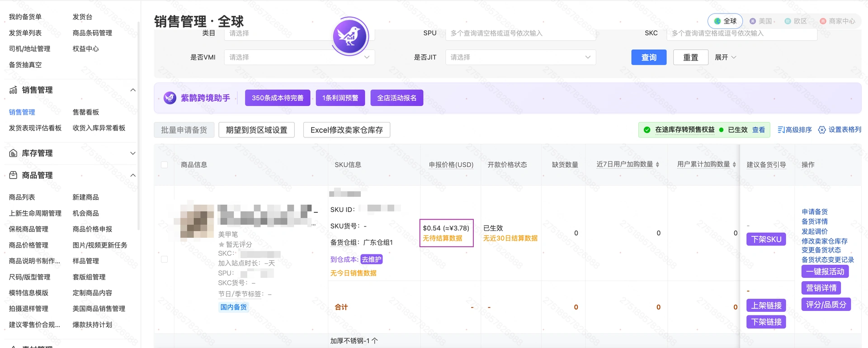Click the 变更备货状态 link
Viewport: 868px width, 348px height.
click(821, 250)
